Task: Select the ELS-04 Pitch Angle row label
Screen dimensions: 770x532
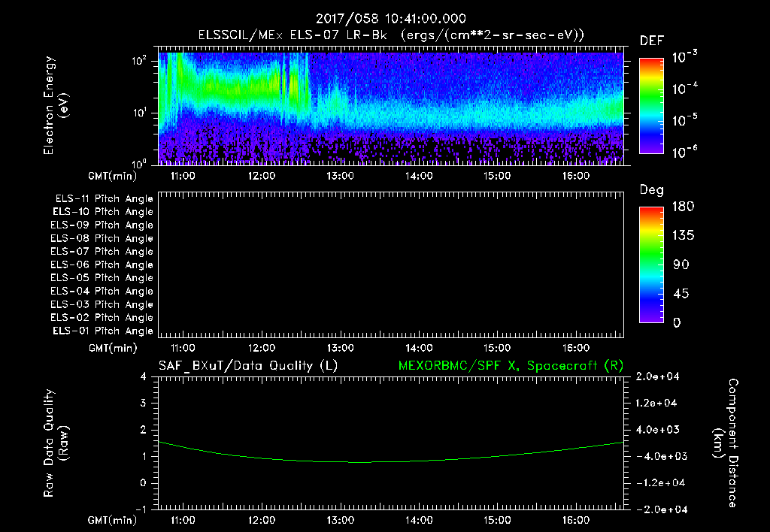Action: coord(102,291)
